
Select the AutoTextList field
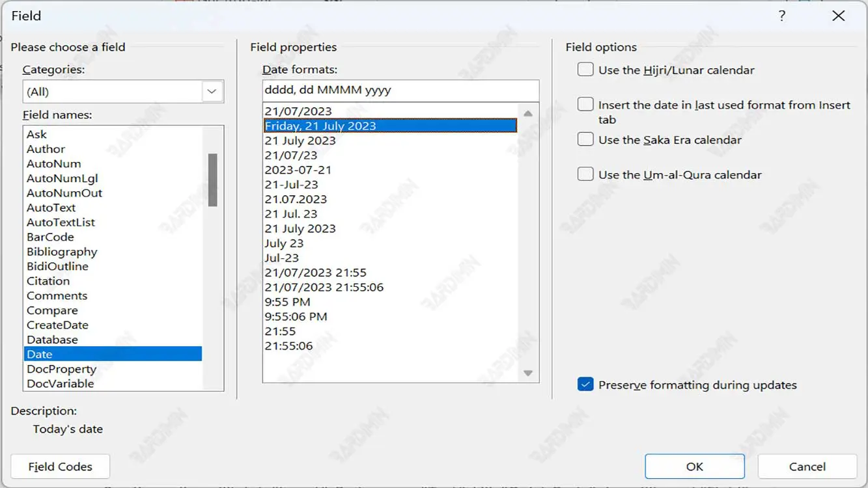coord(61,223)
